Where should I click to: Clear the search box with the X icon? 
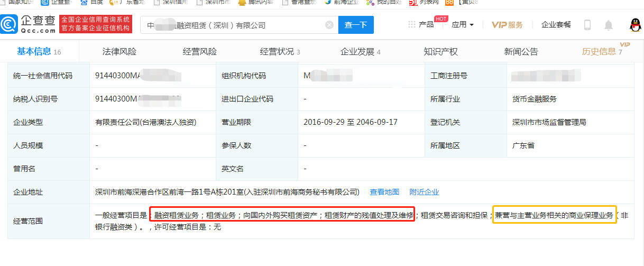click(329, 25)
